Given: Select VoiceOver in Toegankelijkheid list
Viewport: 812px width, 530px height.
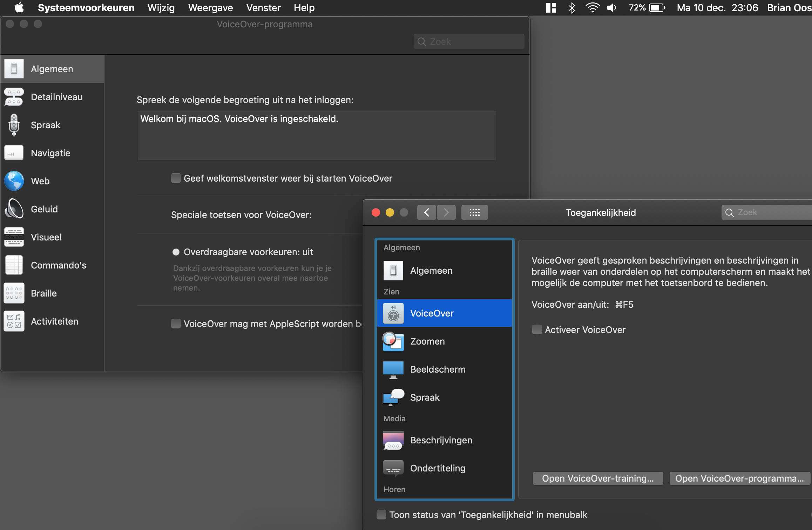Looking at the screenshot, I should click(x=444, y=313).
